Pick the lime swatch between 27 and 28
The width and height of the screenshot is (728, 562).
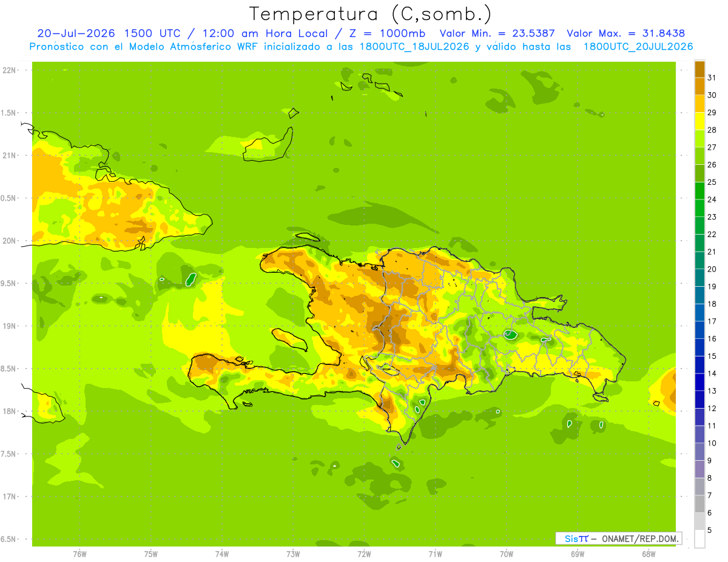point(699,139)
